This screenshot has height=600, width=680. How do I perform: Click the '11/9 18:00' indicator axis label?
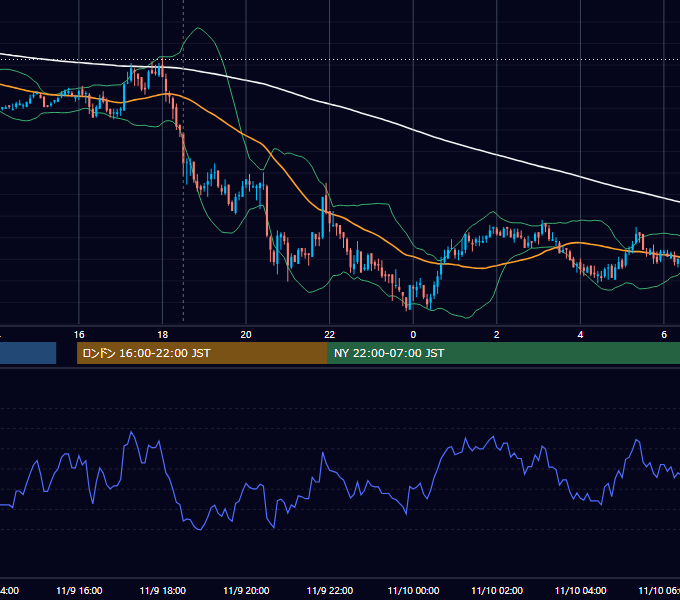[x=163, y=590]
